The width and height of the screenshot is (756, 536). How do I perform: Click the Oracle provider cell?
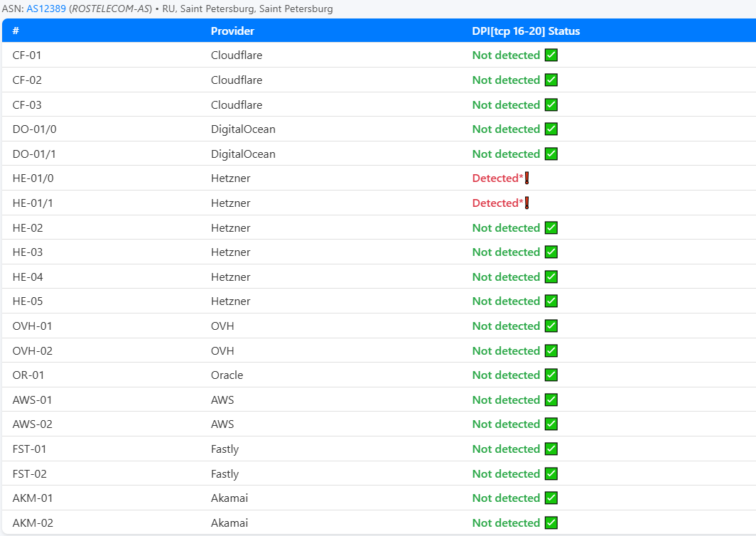pyautogui.click(x=227, y=375)
